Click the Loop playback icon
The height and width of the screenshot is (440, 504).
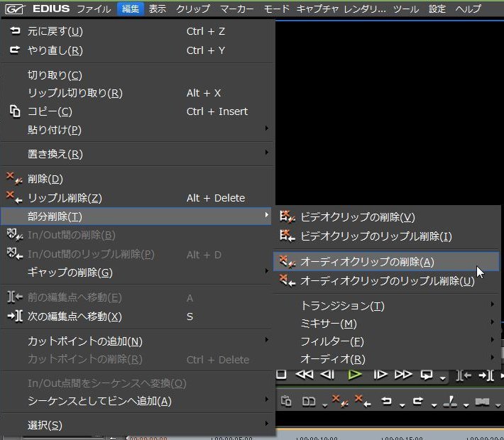click(427, 375)
